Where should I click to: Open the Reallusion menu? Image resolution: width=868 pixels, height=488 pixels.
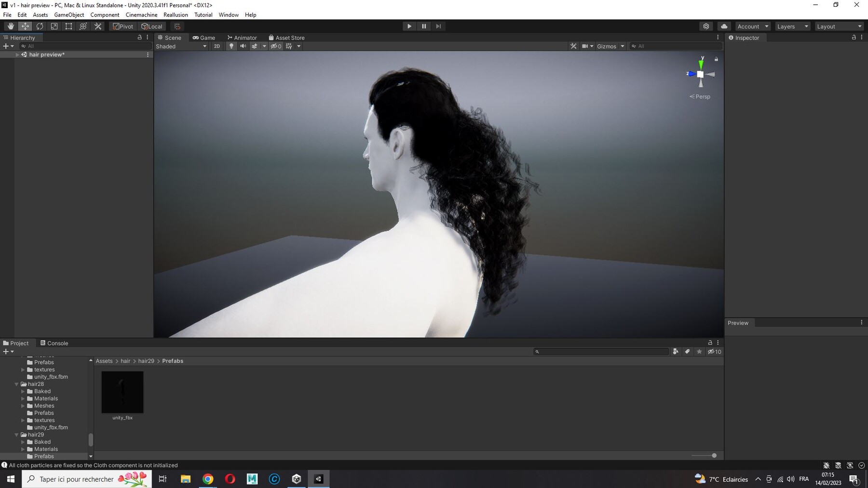(x=176, y=15)
